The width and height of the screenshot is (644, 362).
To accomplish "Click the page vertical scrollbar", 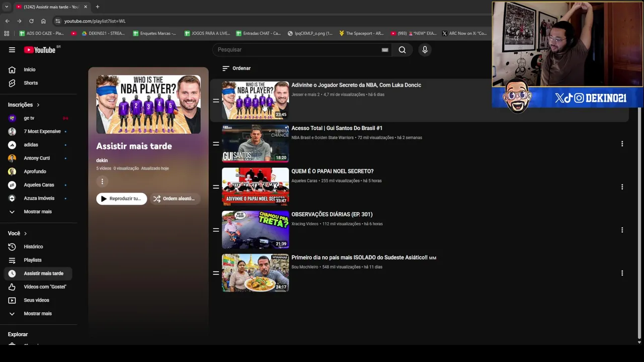I will (639, 224).
